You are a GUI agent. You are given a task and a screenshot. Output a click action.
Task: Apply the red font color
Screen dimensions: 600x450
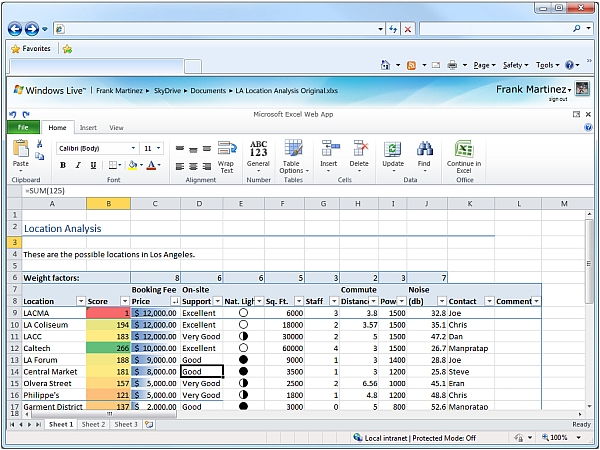click(151, 165)
